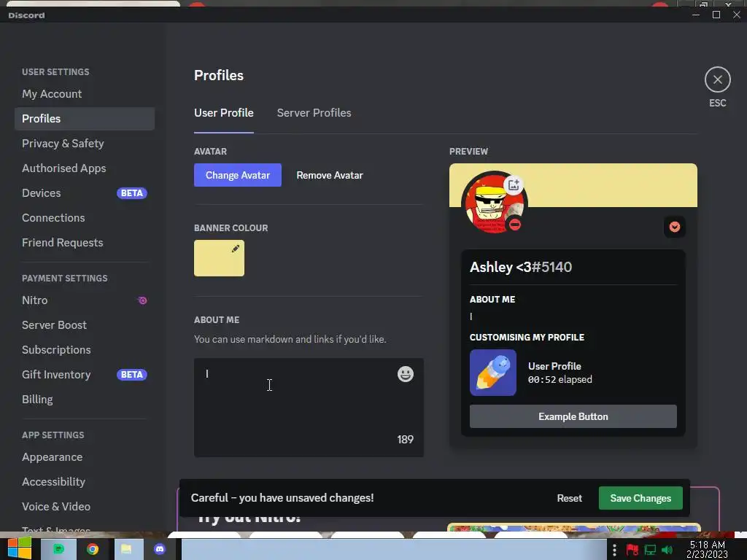The height and width of the screenshot is (560, 747).
Task: Open the banner colour swatch picker
Action: pos(219,258)
